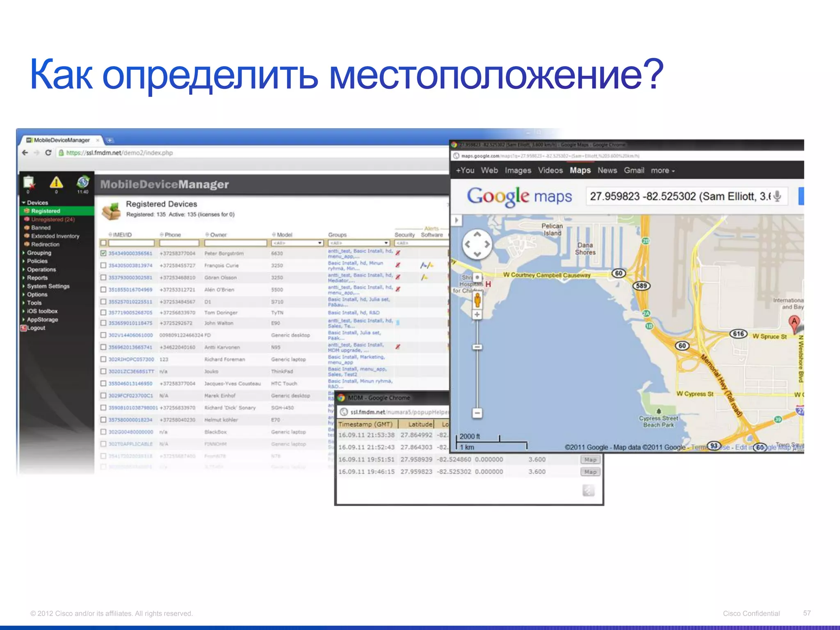The image size is (840, 630).
Task: Toggle the select-all header checkbox
Action: click(103, 243)
